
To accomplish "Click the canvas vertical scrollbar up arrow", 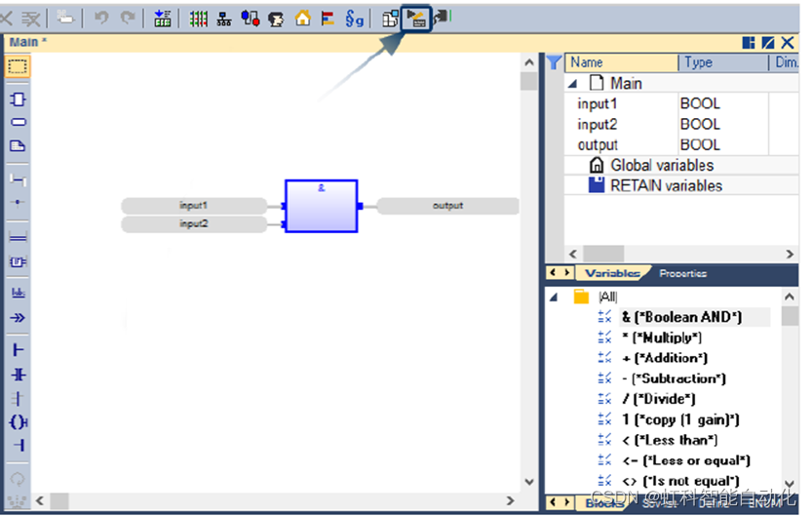I will [x=528, y=62].
